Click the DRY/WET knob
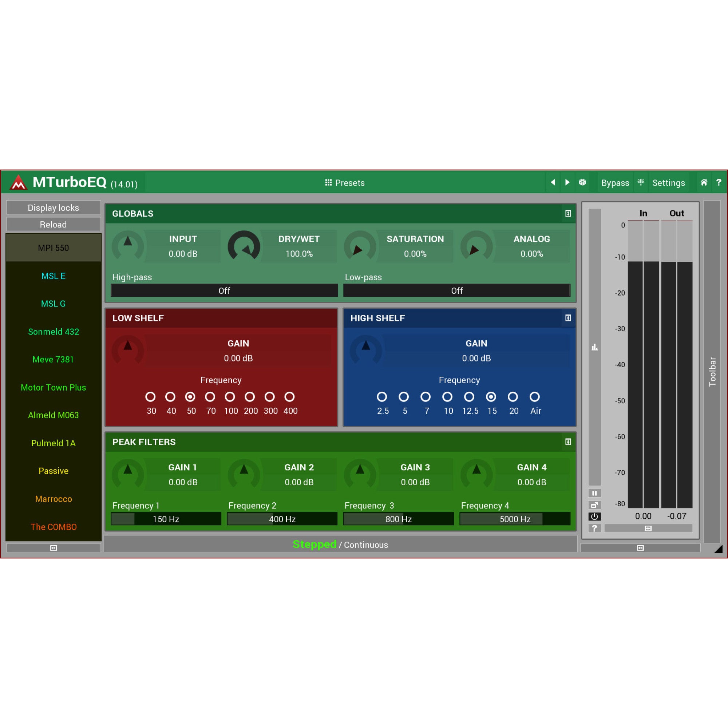The width and height of the screenshot is (728, 728). click(244, 246)
